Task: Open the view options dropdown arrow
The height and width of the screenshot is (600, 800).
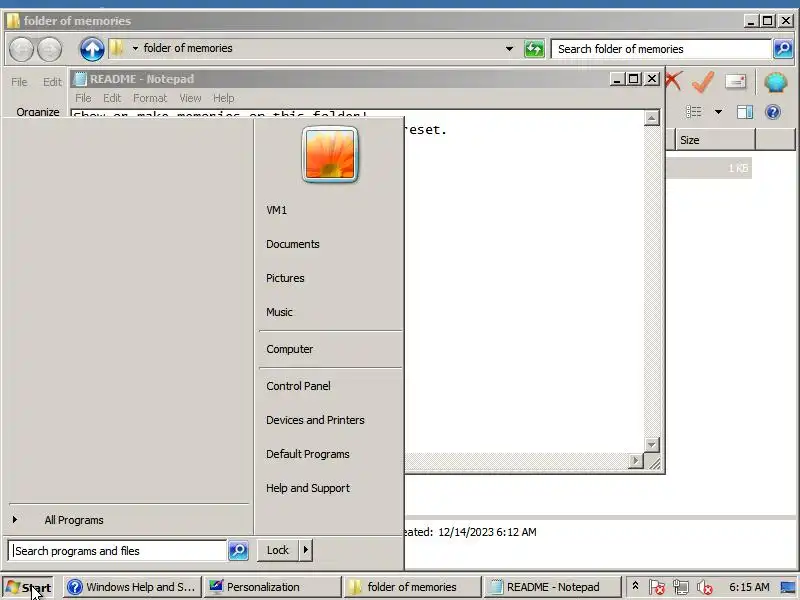Action: tap(718, 112)
